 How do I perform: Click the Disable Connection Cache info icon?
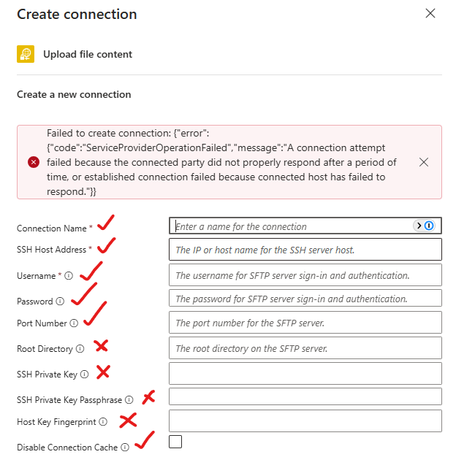pyautogui.click(x=124, y=447)
